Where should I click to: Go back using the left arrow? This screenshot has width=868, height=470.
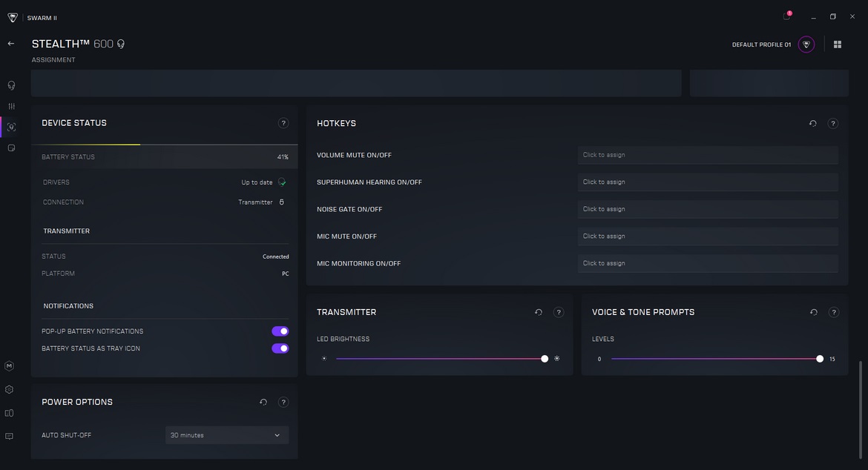(x=11, y=44)
